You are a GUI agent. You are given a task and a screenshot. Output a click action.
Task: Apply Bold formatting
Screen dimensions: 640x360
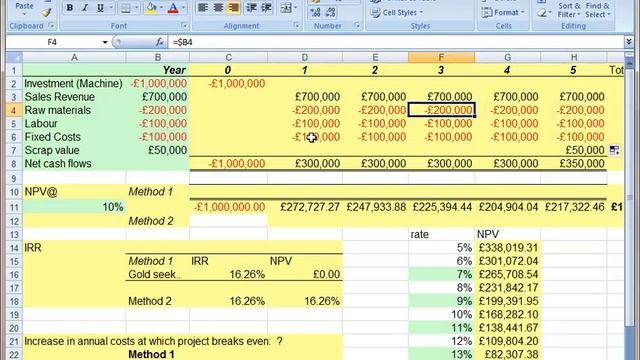70,8
